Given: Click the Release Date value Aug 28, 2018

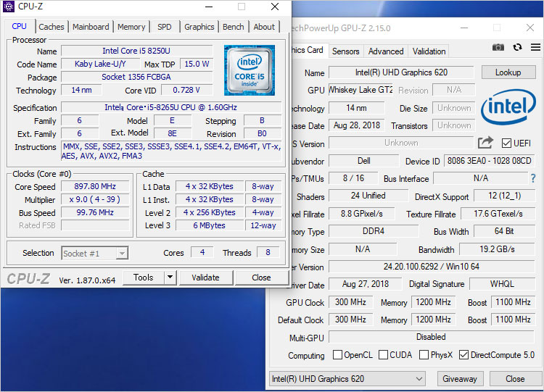Looking at the screenshot, I should pos(357,125).
